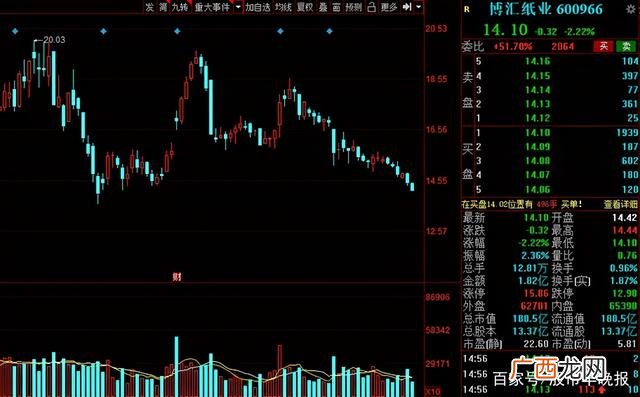Toggle the 均线 moving average lines
The image size is (640, 397).
(x=283, y=7)
